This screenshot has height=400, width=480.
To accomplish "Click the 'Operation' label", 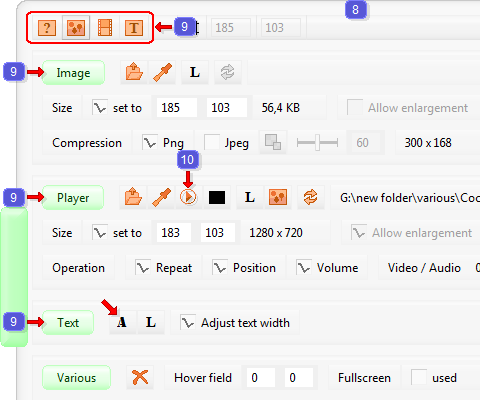I will [x=78, y=268].
